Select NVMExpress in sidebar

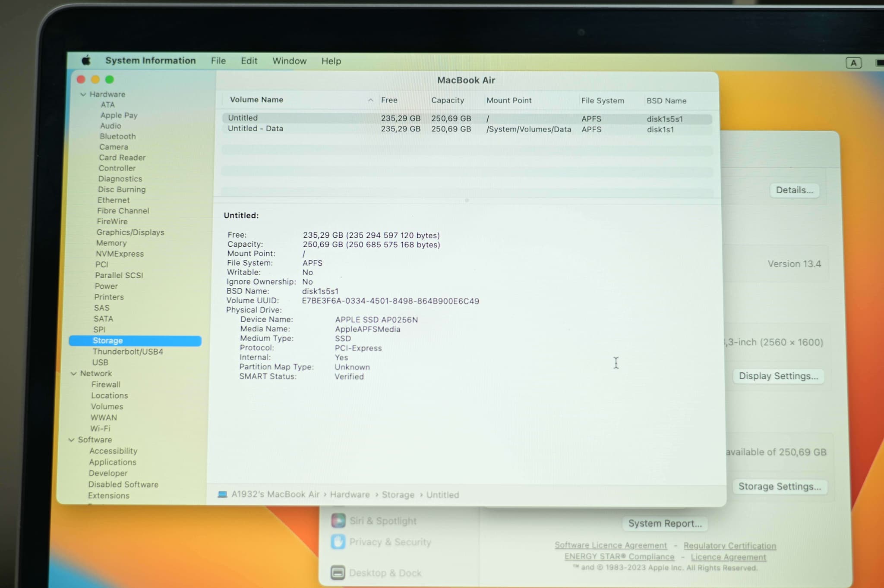(120, 254)
